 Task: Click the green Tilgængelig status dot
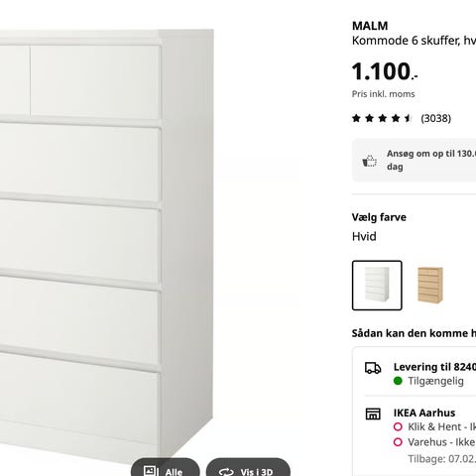coord(398,381)
